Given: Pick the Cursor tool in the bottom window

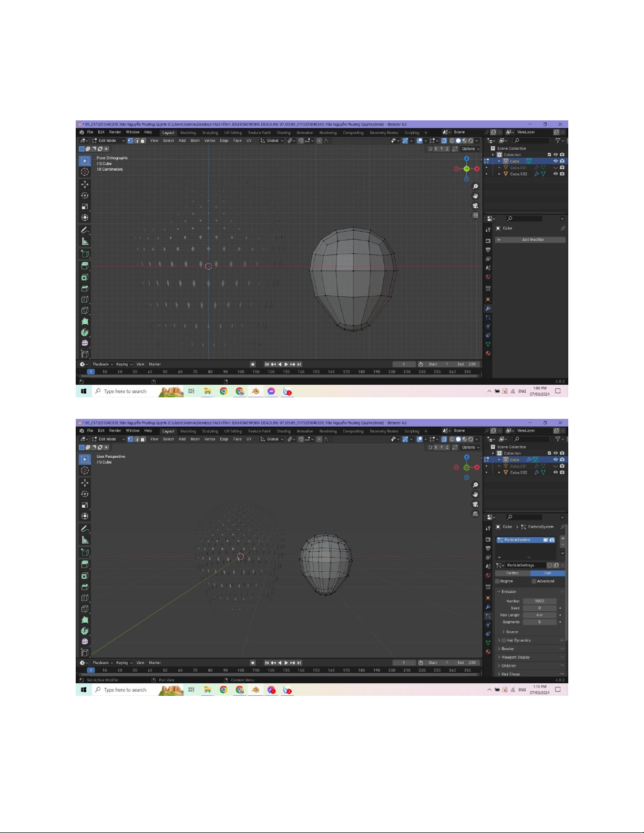Looking at the screenshot, I should (x=85, y=470).
